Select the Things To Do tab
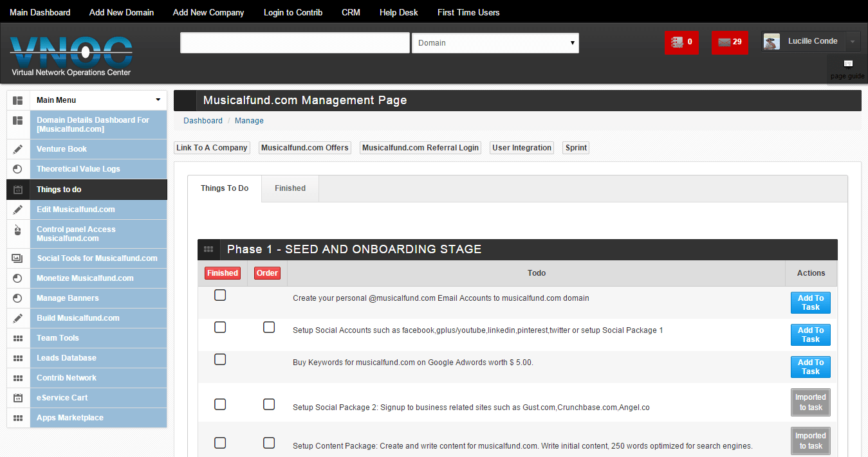This screenshot has width=868, height=457. pyautogui.click(x=225, y=188)
